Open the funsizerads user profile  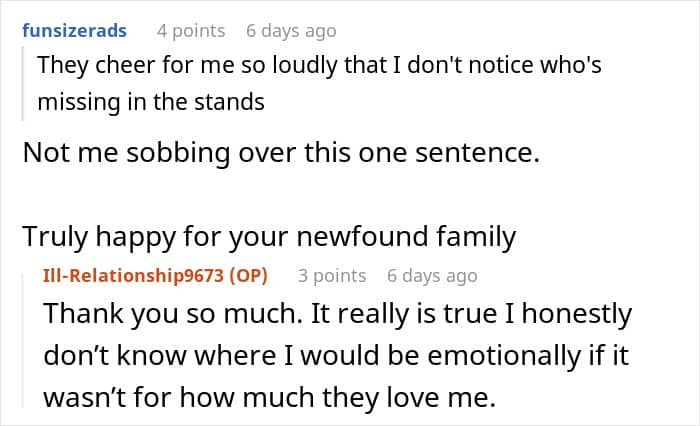coord(75,31)
